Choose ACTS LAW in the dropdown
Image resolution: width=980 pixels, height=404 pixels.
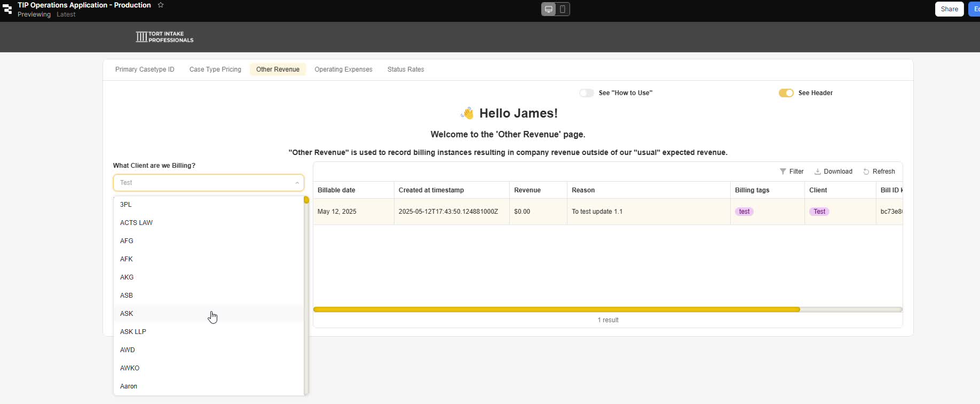click(x=136, y=223)
